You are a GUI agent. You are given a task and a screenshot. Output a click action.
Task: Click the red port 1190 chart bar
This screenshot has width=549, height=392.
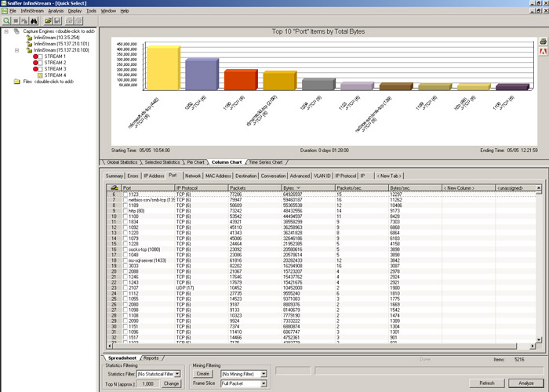click(x=241, y=80)
